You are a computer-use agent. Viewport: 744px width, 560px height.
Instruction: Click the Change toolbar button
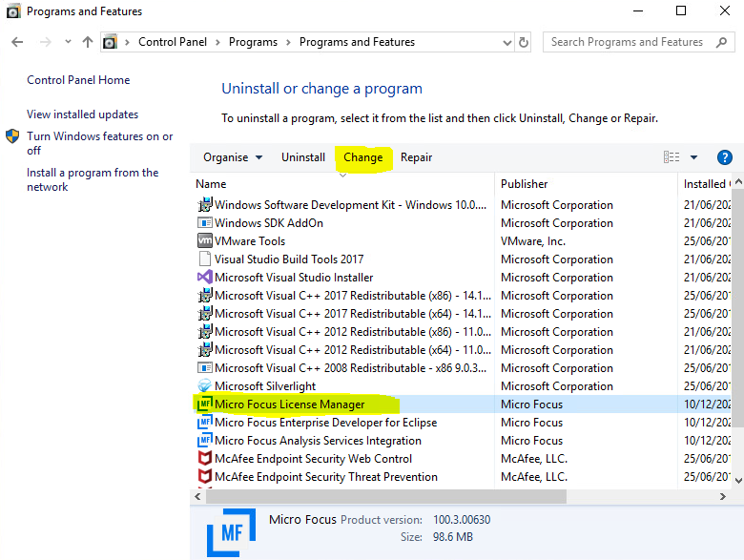click(x=363, y=157)
